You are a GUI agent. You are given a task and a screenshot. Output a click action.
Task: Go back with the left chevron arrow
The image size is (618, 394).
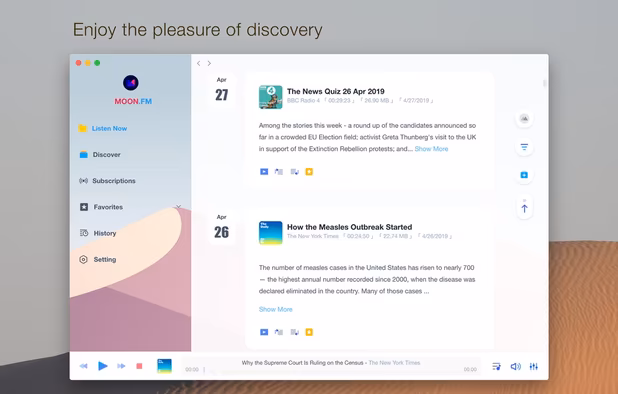199,63
